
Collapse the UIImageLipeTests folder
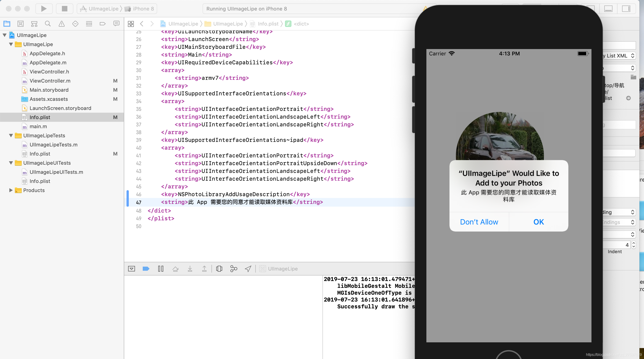click(11, 135)
